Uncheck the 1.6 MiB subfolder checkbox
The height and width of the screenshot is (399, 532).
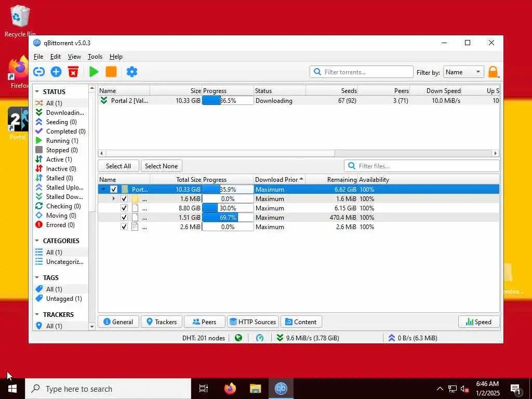124,199
